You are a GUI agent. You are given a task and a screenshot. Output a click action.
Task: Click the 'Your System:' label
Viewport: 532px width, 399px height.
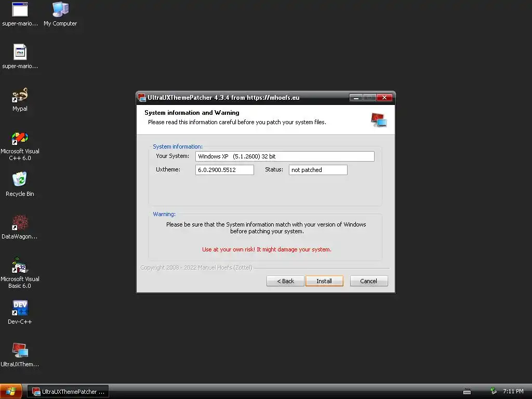point(172,156)
